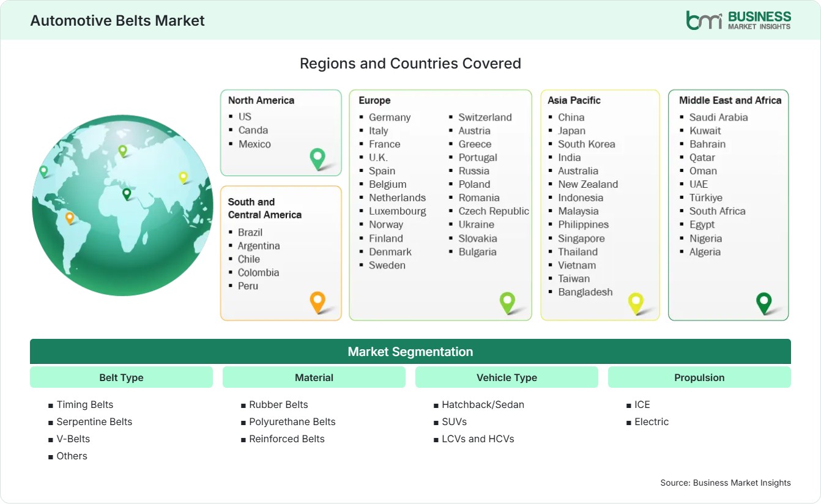The image size is (821, 504).
Task: Click the green pin in North America card
Action: pyautogui.click(x=318, y=158)
